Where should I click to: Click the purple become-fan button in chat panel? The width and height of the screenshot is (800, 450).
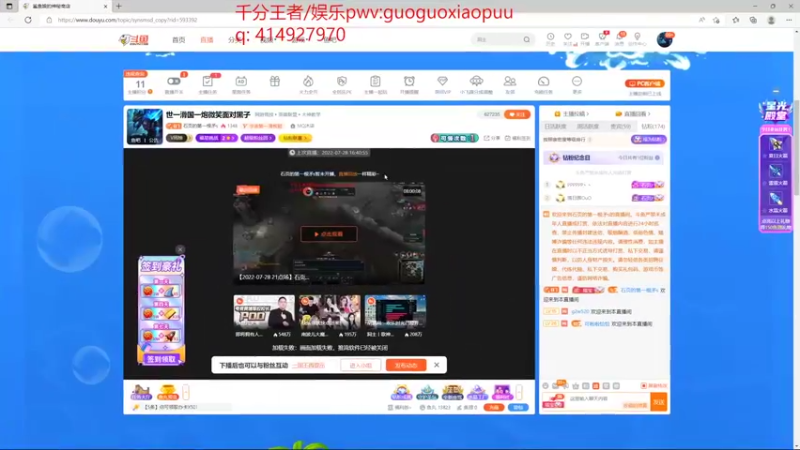[648, 139]
